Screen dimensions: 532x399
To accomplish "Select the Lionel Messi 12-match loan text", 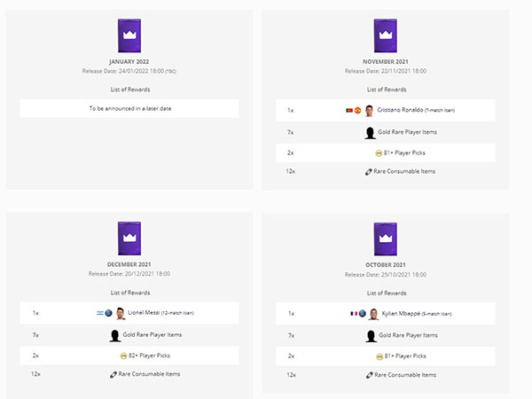I will (160, 313).
